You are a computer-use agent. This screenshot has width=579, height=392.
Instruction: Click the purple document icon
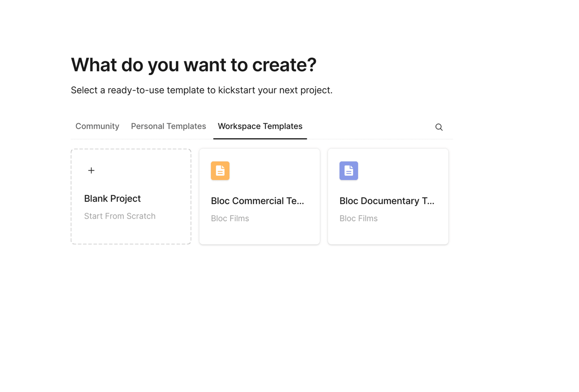(348, 171)
